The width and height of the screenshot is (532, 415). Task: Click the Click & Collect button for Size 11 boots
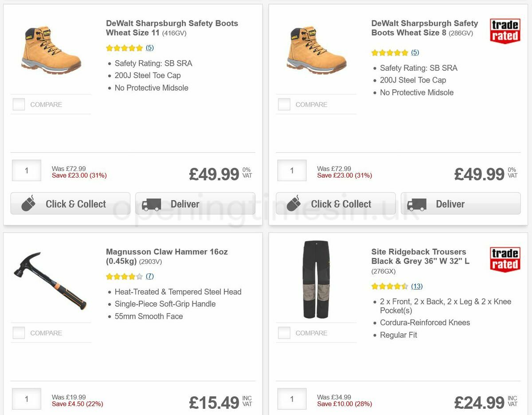(x=70, y=204)
